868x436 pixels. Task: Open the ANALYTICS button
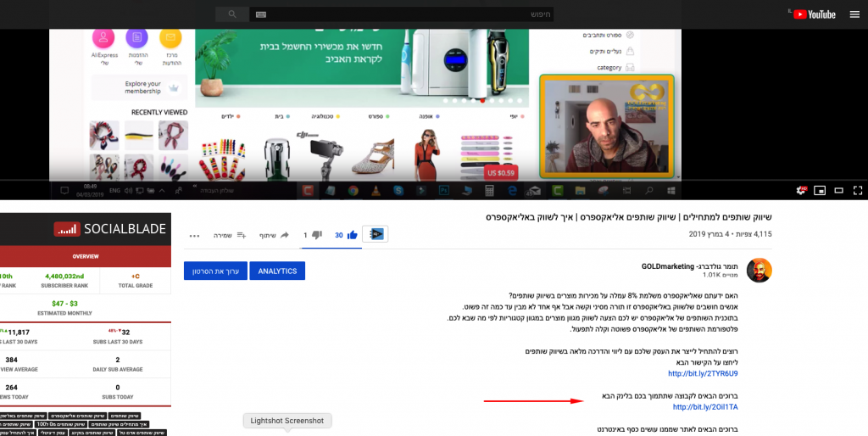coord(277,271)
